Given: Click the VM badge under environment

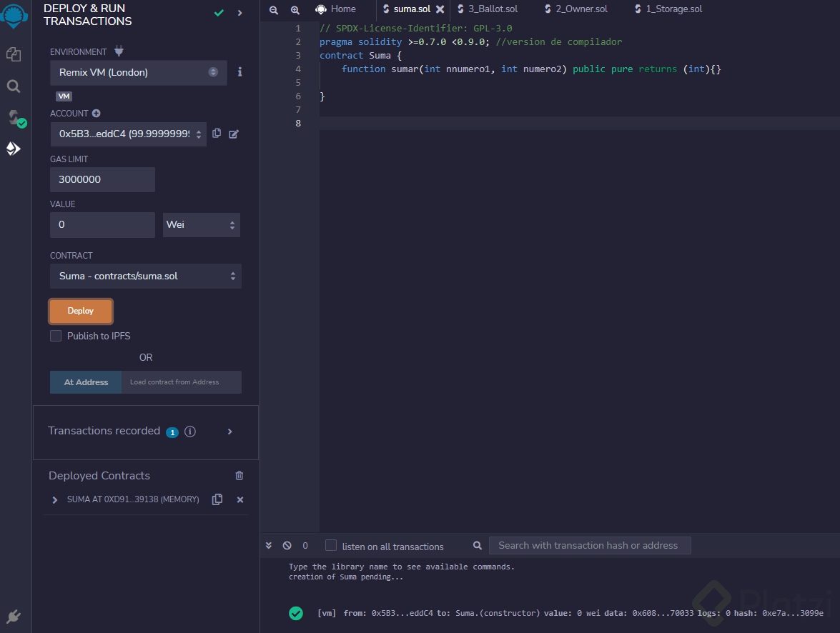Looking at the screenshot, I should (x=64, y=96).
